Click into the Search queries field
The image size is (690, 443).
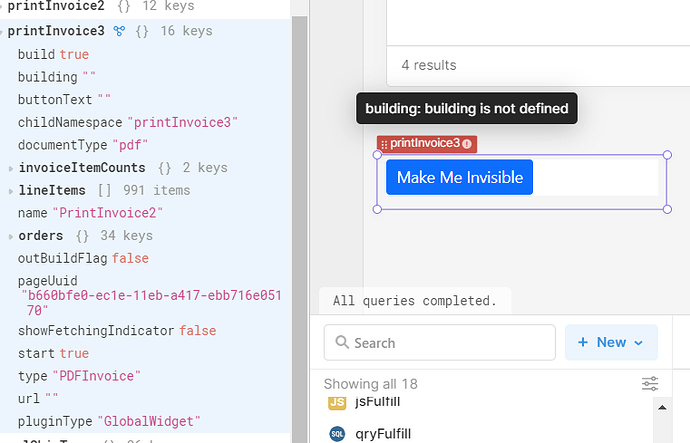tap(440, 342)
